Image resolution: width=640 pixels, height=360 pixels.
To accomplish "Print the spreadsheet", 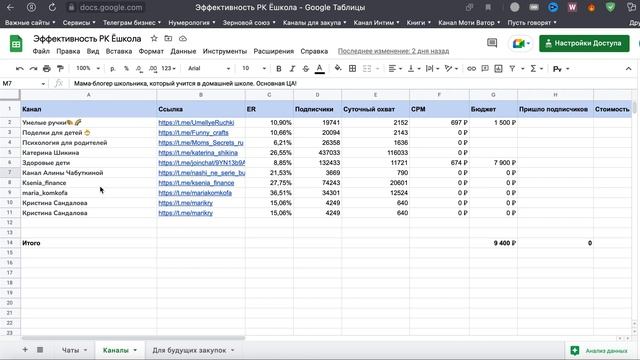I will pos(47,69).
